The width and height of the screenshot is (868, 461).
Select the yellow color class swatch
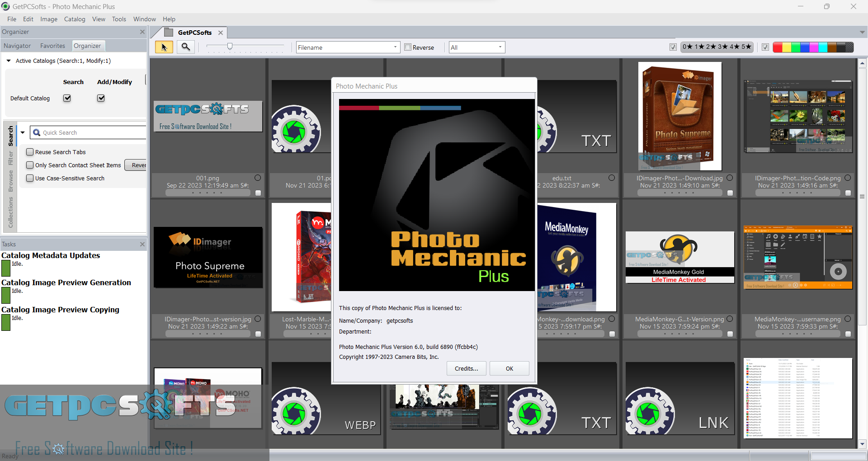(787, 47)
